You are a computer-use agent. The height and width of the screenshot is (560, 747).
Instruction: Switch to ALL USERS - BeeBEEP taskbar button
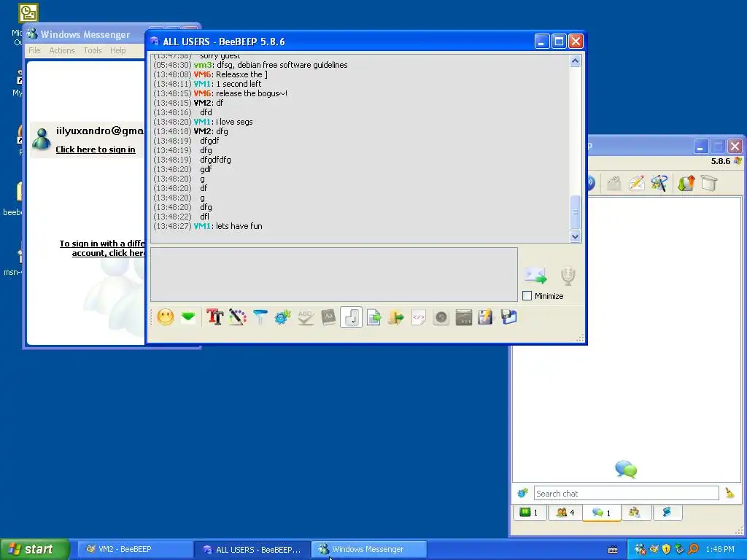tap(252, 550)
